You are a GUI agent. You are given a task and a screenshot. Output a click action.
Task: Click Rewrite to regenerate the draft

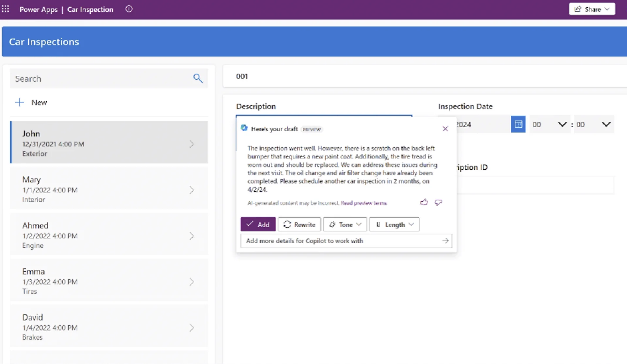(x=299, y=225)
